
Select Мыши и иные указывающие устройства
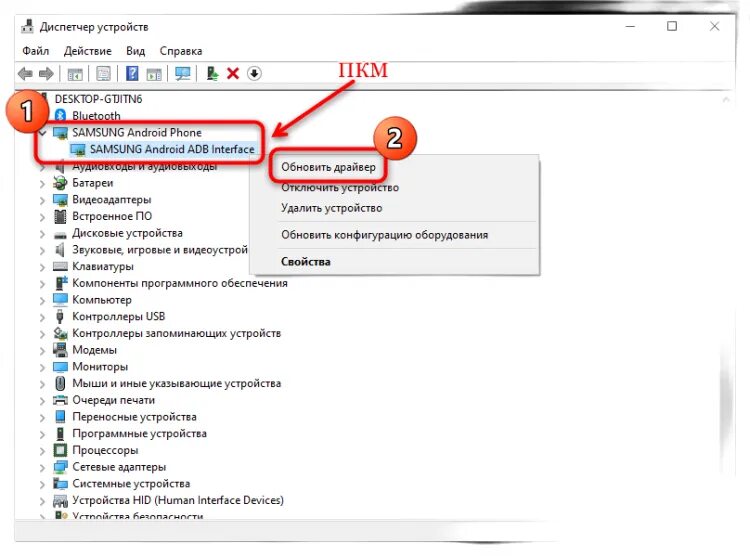[176, 383]
